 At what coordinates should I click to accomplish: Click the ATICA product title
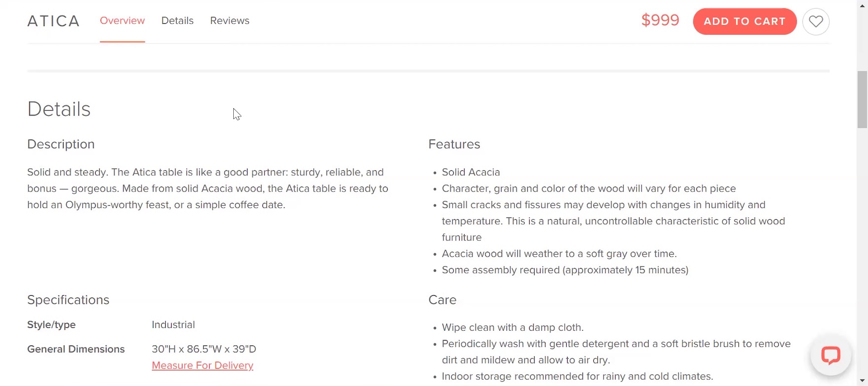(x=53, y=21)
